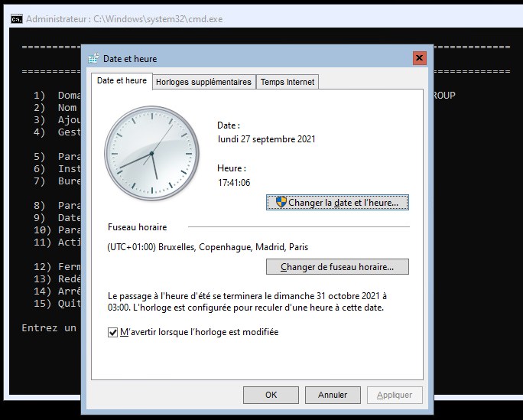This screenshot has height=420, width=523.
Task: Click the Entrez un prompt in cmd window
Action: 49,328
